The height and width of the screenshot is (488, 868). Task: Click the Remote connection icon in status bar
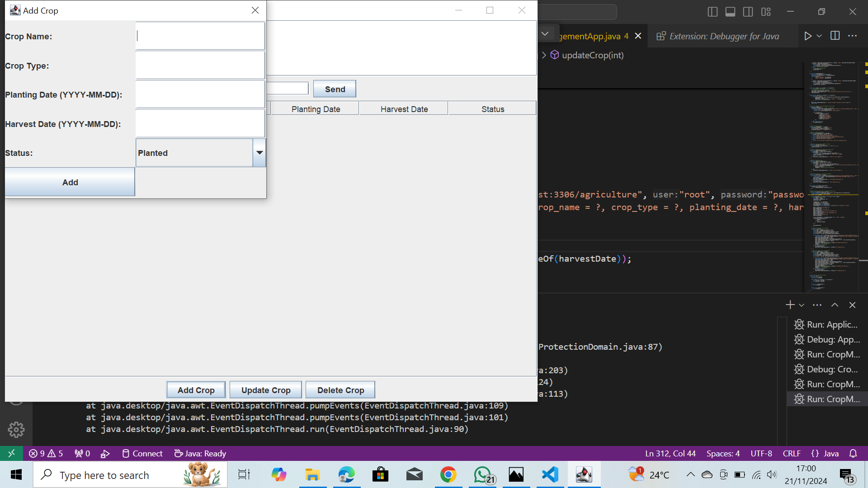[x=11, y=453]
